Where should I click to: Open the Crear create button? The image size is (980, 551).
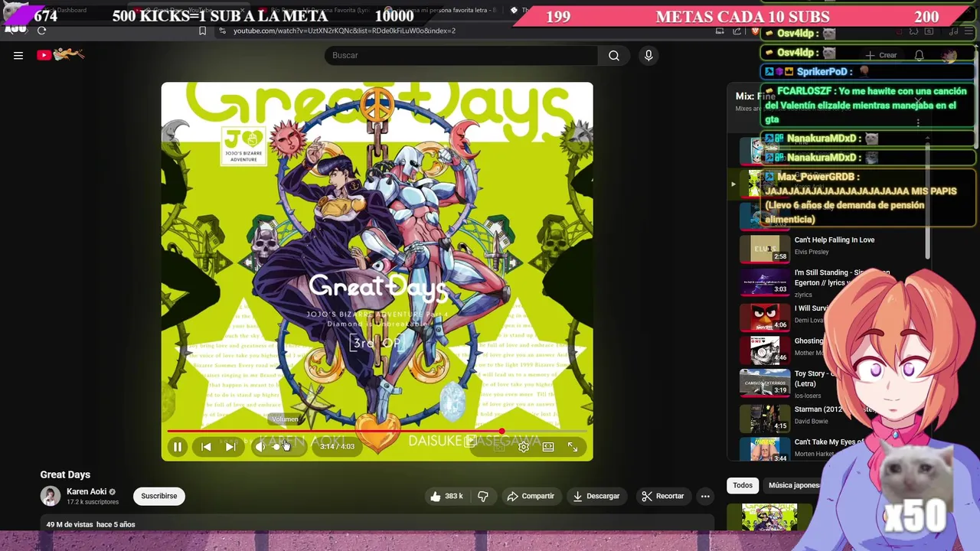pos(881,55)
